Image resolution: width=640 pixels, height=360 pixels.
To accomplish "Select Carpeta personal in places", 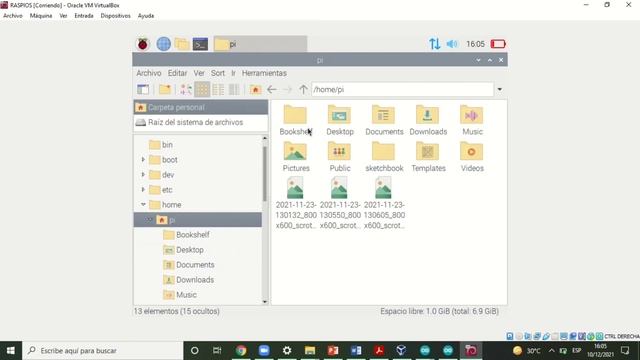I will 200,107.
